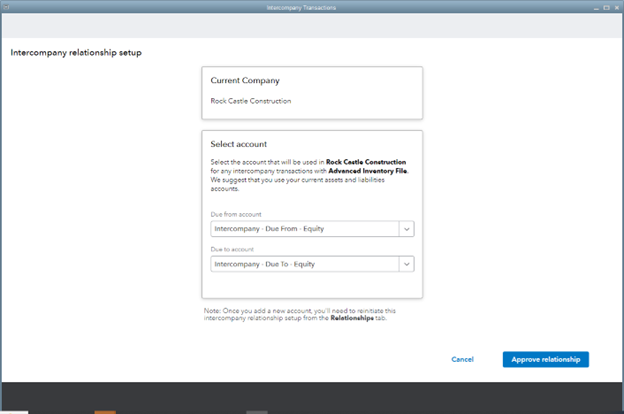Select the Current Company card heading
Viewport: 624px width, 414px height.
[245, 80]
